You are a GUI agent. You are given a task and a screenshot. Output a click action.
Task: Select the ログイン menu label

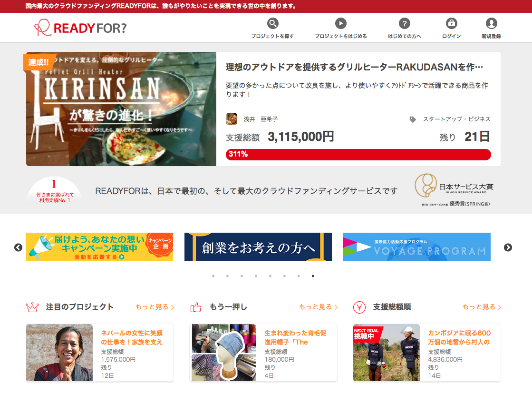point(451,36)
